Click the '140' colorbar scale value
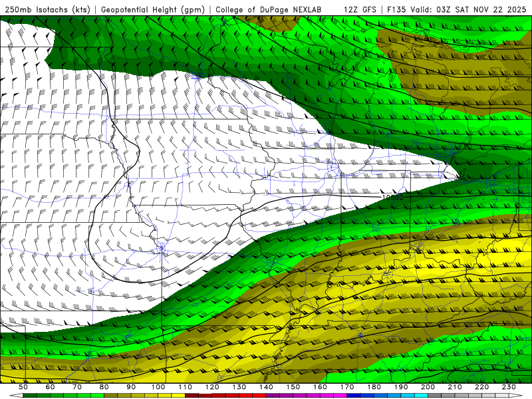Screen dimensions: 532x399 point(266,387)
